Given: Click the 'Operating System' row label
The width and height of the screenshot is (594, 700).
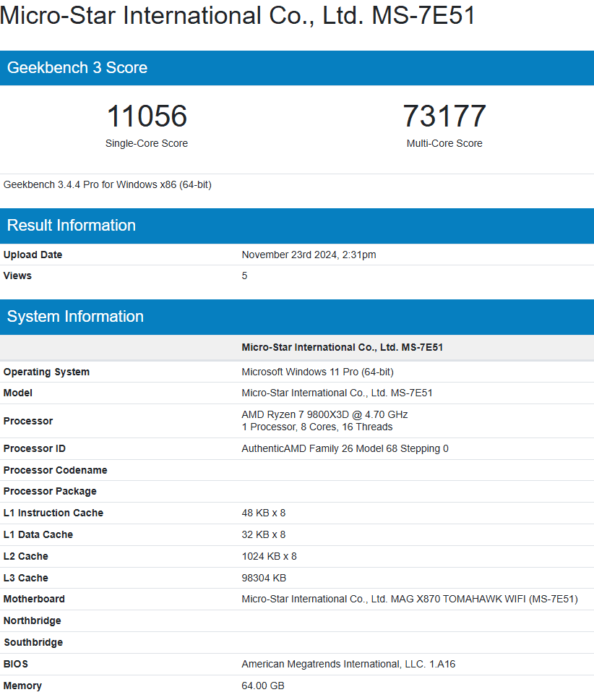Looking at the screenshot, I should 46,372.
